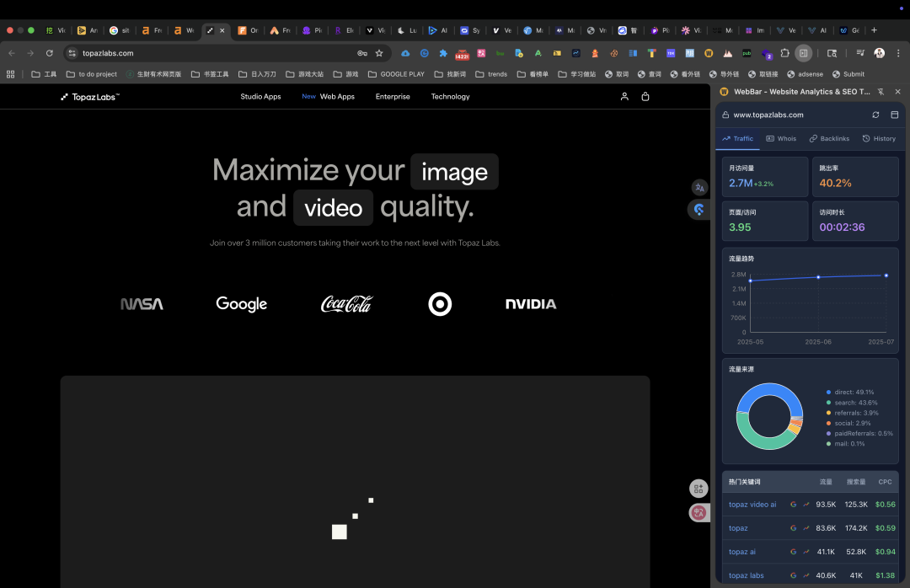Click the blue floating extension button on the page edge

tap(699, 210)
